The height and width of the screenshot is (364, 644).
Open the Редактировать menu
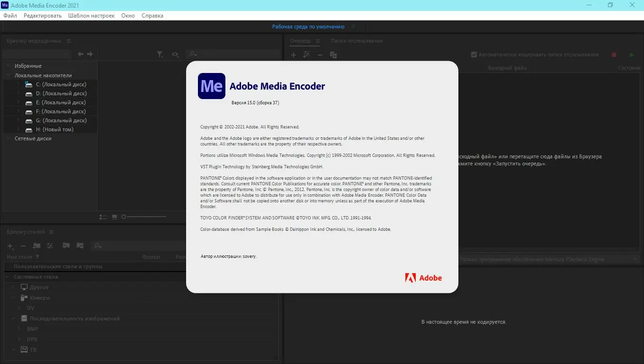(x=43, y=16)
